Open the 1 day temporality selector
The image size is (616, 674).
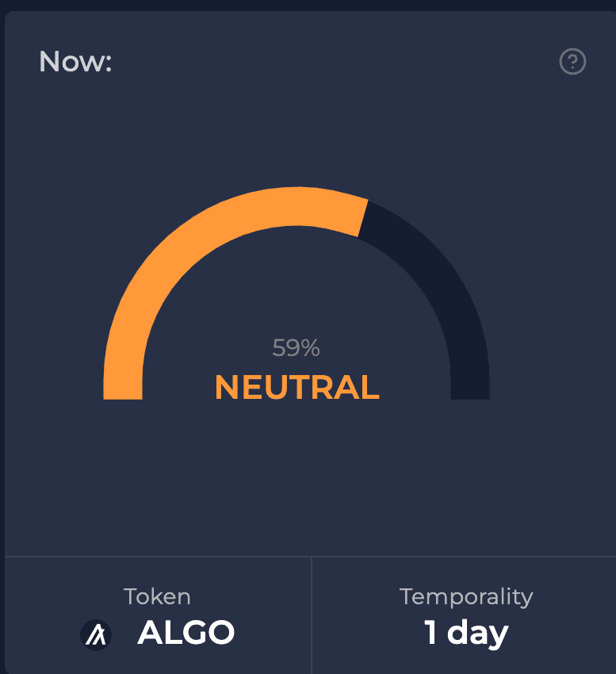click(466, 634)
